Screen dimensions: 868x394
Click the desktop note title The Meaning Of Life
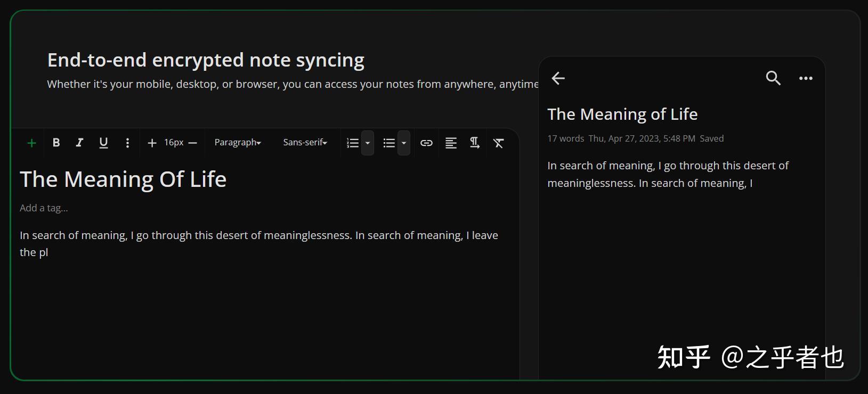pos(123,179)
